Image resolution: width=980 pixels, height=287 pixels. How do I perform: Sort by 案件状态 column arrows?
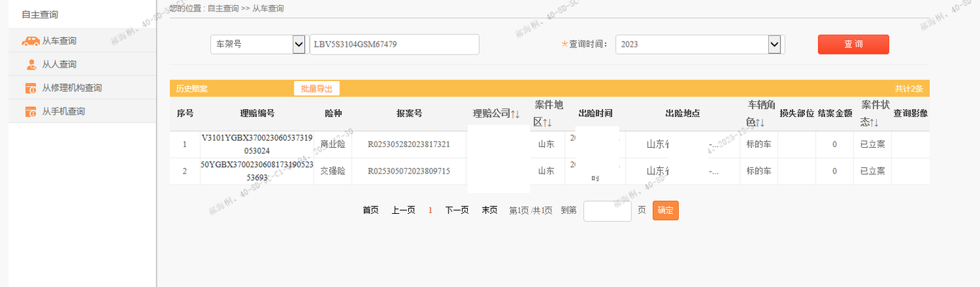(874, 123)
